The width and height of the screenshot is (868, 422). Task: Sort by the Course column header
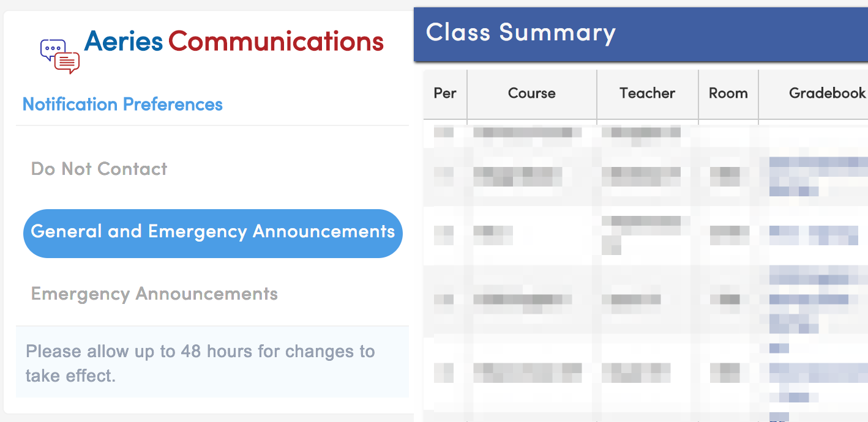coord(531,94)
